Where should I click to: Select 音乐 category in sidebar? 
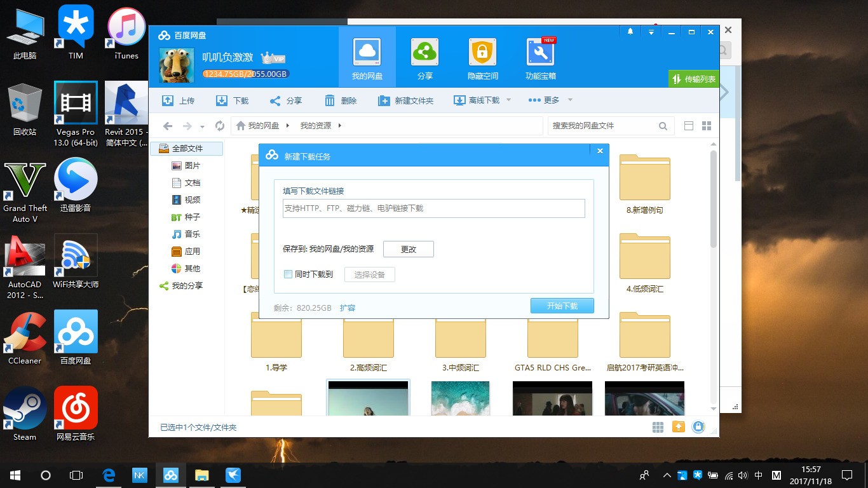pos(187,234)
